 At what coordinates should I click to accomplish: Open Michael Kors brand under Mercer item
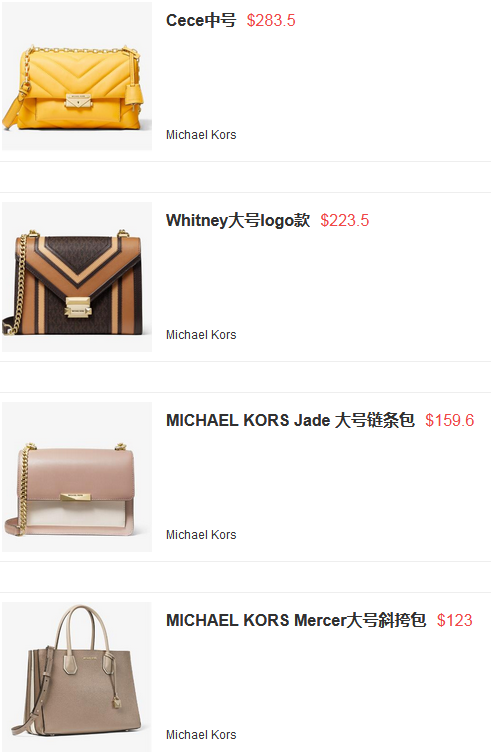201,735
